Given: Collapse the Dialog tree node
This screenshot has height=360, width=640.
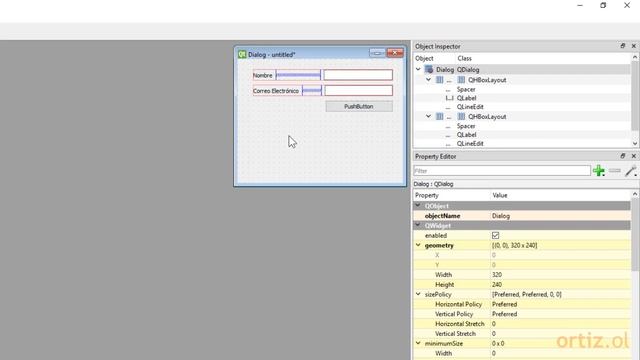Looking at the screenshot, I should coord(418,69).
